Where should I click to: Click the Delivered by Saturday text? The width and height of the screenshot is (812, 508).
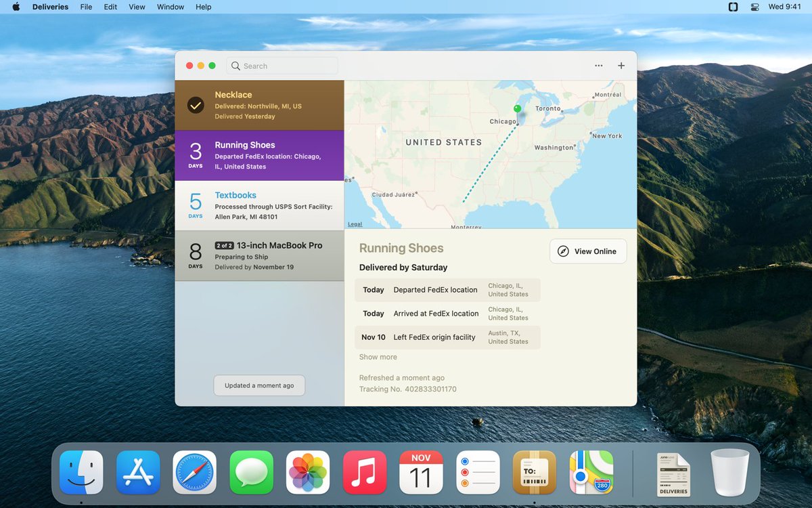point(403,268)
